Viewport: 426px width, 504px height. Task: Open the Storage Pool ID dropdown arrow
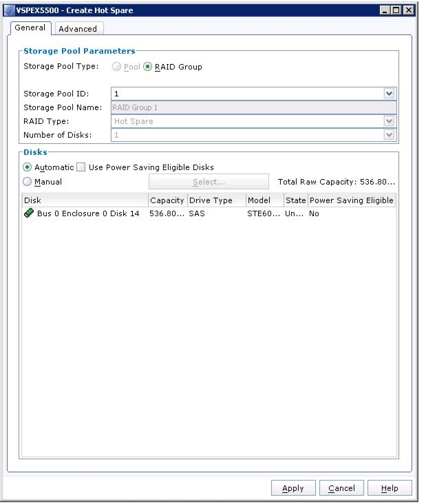click(389, 94)
